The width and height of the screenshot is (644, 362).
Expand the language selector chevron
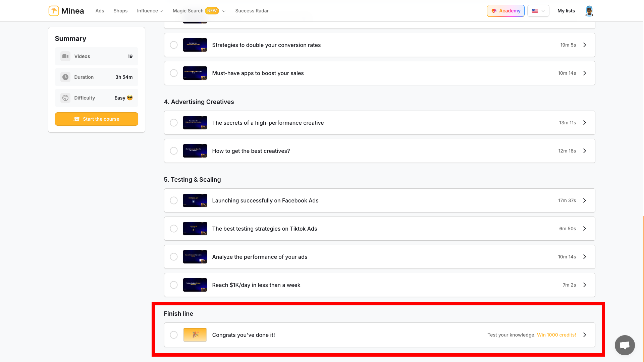543,11
